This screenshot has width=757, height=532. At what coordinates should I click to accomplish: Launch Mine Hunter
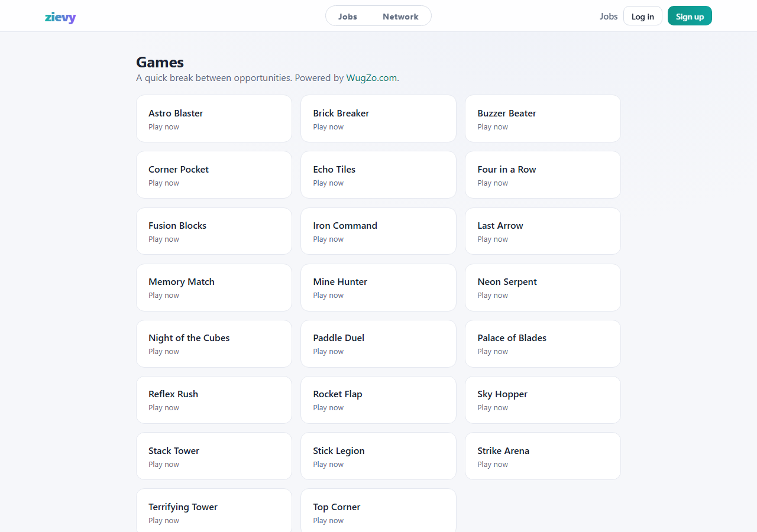tap(378, 287)
